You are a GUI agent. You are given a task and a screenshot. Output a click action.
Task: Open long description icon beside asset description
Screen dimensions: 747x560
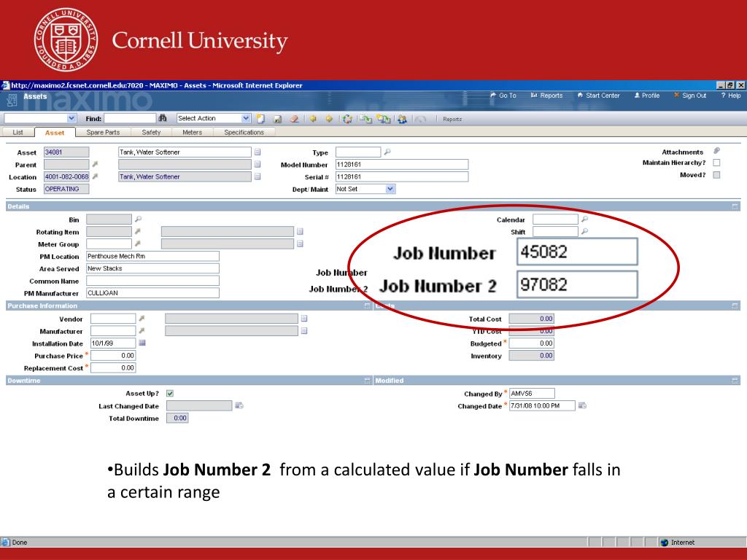pyautogui.click(x=258, y=152)
